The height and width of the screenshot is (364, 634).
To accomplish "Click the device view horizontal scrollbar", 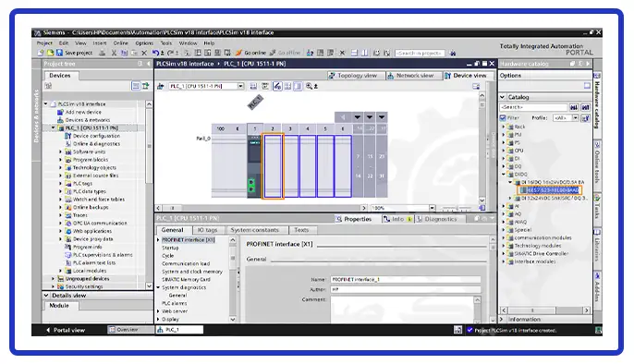I will click(x=262, y=208).
